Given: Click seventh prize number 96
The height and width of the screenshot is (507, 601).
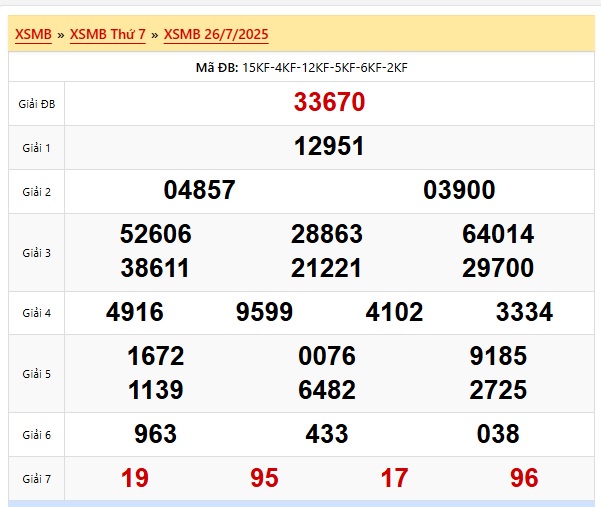Looking at the screenshot, I should tap(524, 478).
